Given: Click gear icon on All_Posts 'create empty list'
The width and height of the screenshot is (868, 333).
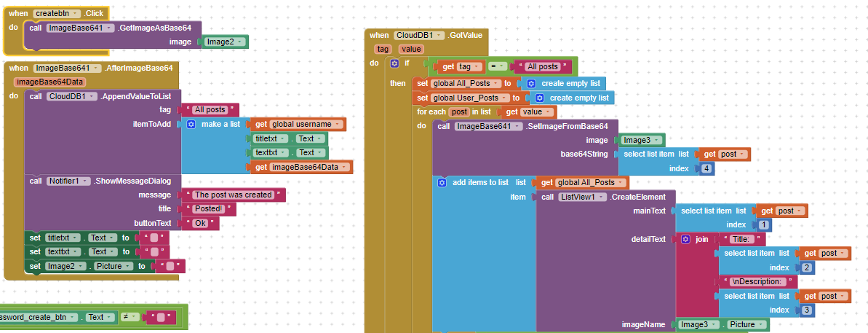Looking at the screenshot, I should (531, 83).
